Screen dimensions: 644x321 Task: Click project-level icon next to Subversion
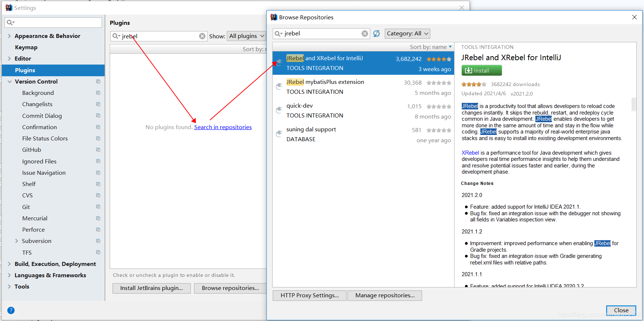(98, 241)
